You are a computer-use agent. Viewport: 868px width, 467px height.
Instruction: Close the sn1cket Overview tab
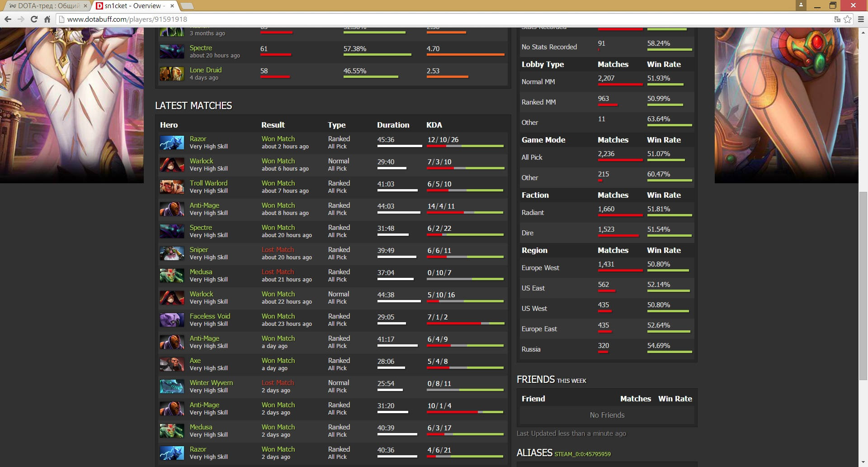tap(172, 6)
